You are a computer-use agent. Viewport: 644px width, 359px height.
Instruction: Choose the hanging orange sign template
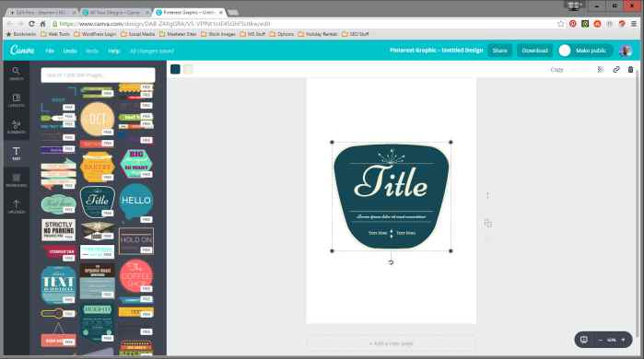point(58,334)
